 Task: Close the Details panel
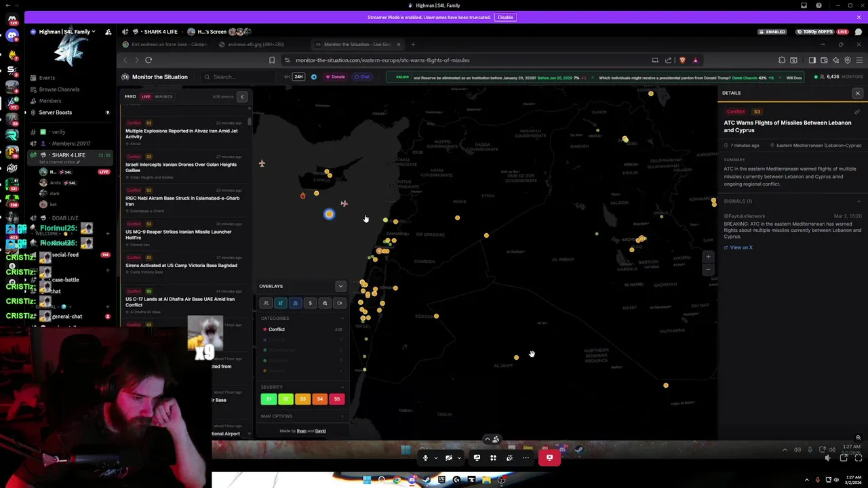(x=857, y=93)
